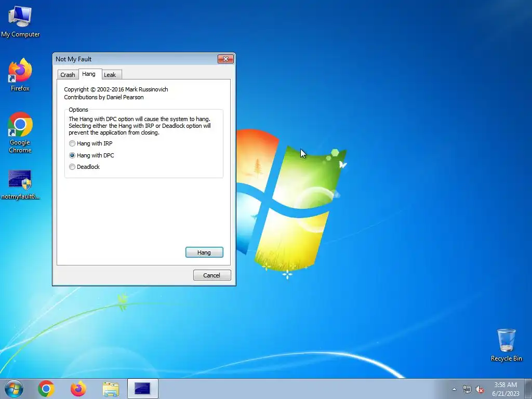Open the Firefox desktop shortcut
The height and width of the screenshot is (399, 532).
point(20,75)
